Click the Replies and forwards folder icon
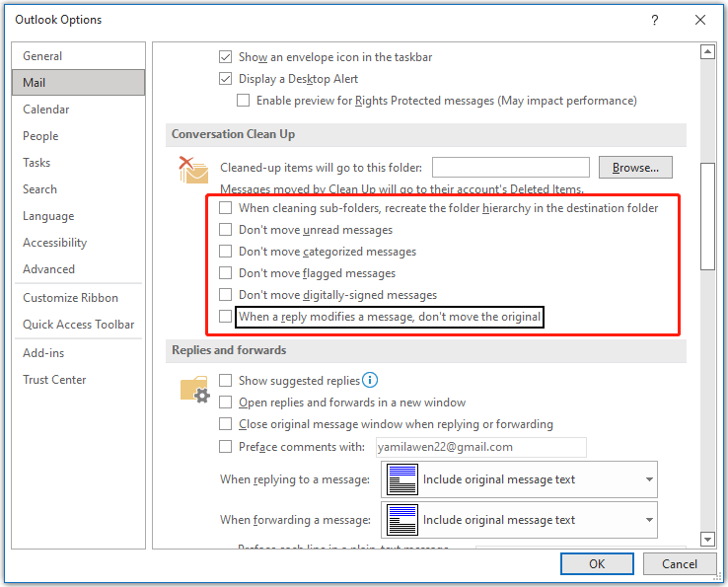The image size is (728, 587). 194,390
